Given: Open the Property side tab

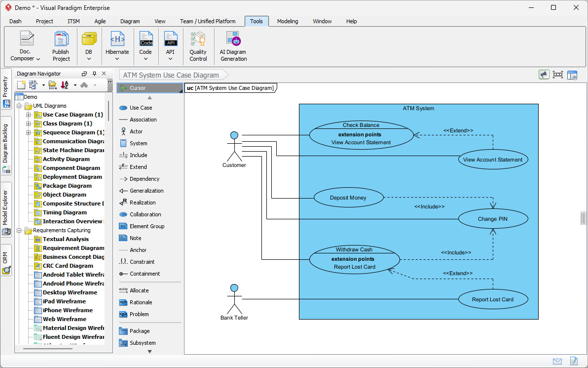Looking at the screenshot, I should coord(6,90).
